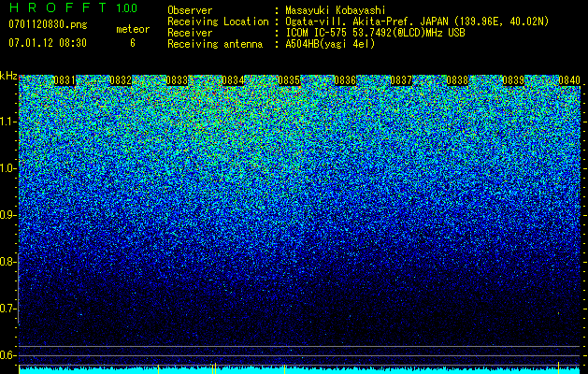The image size is (588, 374).
Task: Jump to the 0840 time marker
Action: (x=569, y=80)
